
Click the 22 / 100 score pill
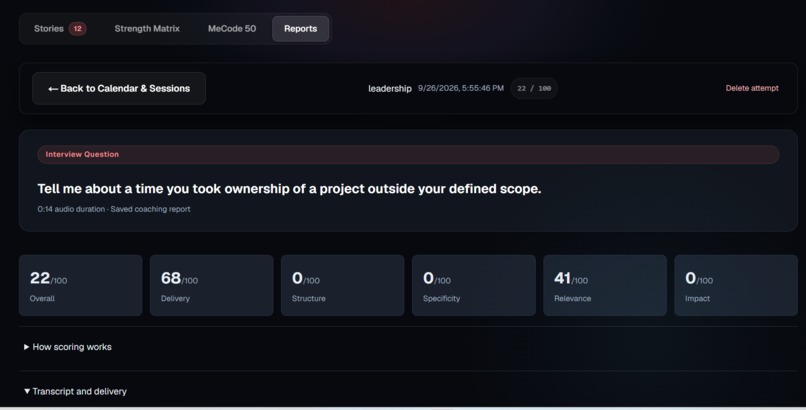point(534,88)
